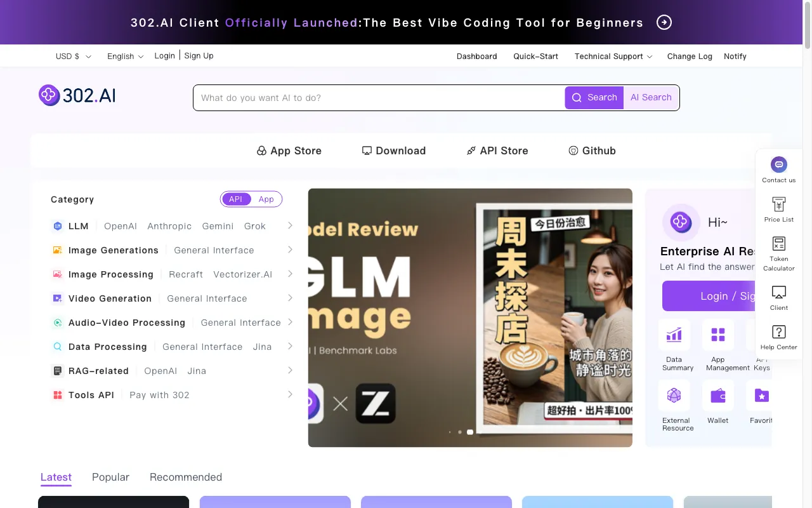Select the Popular tab
Screen dimensions: 812x508
110,477
